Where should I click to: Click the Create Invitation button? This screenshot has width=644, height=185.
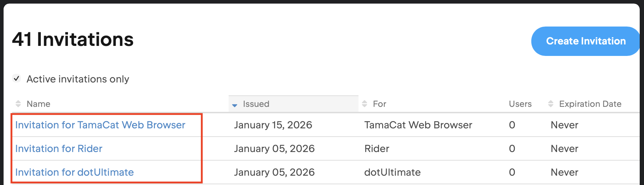pyautogui.click(x=585, y=41)
